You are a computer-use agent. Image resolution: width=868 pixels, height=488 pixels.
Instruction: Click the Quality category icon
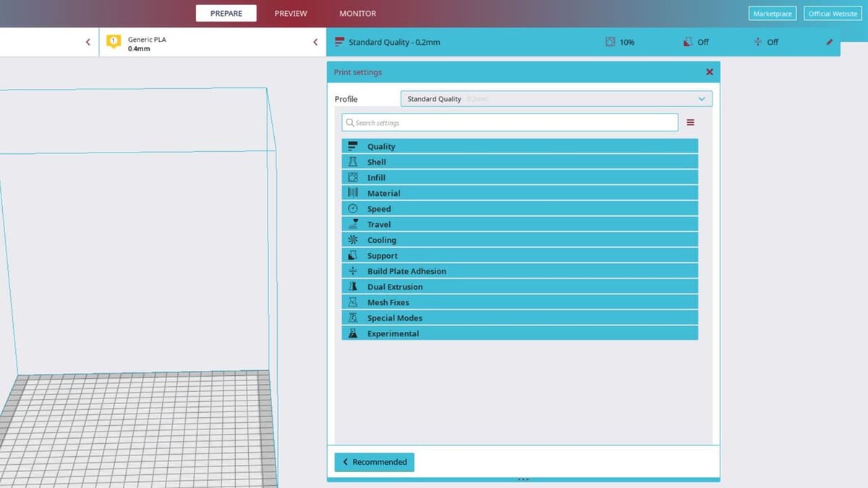353,146
